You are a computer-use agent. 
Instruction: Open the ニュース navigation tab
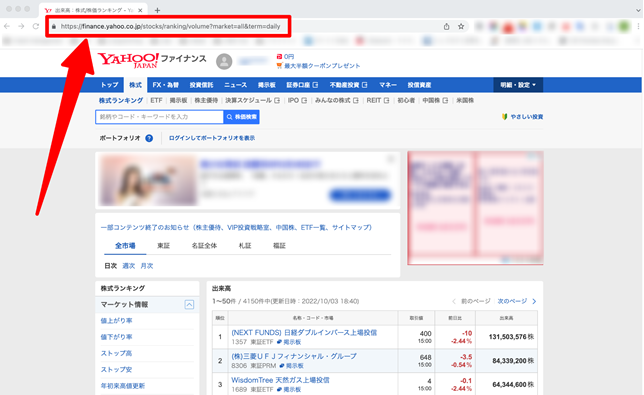tap(235, 85)
